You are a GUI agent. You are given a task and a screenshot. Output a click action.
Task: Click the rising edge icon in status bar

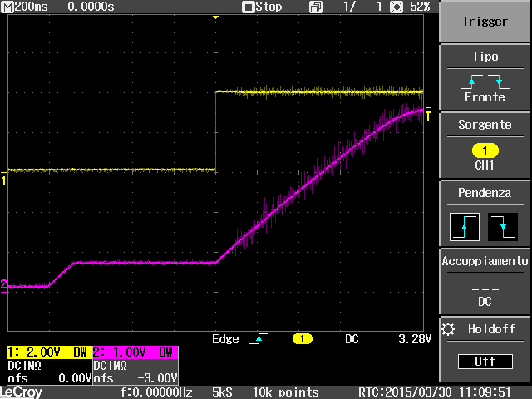[259, 338]
